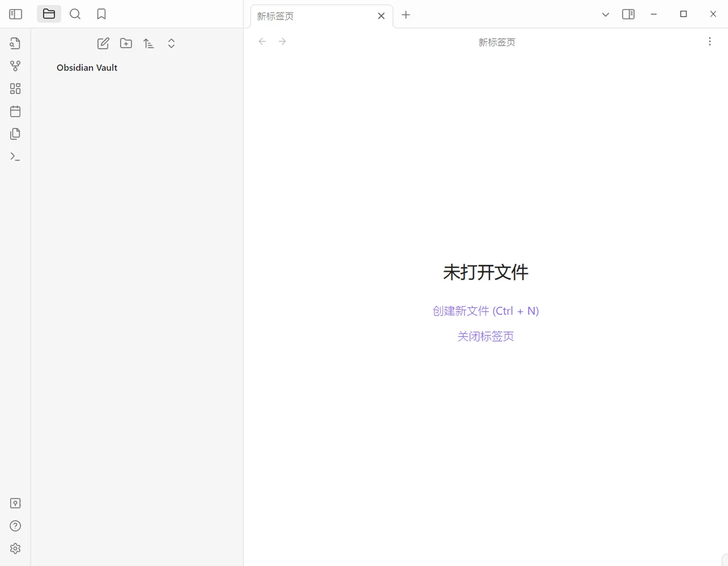
Task: Open the quick switcher ribbon icon
Action: coord(15,43)
